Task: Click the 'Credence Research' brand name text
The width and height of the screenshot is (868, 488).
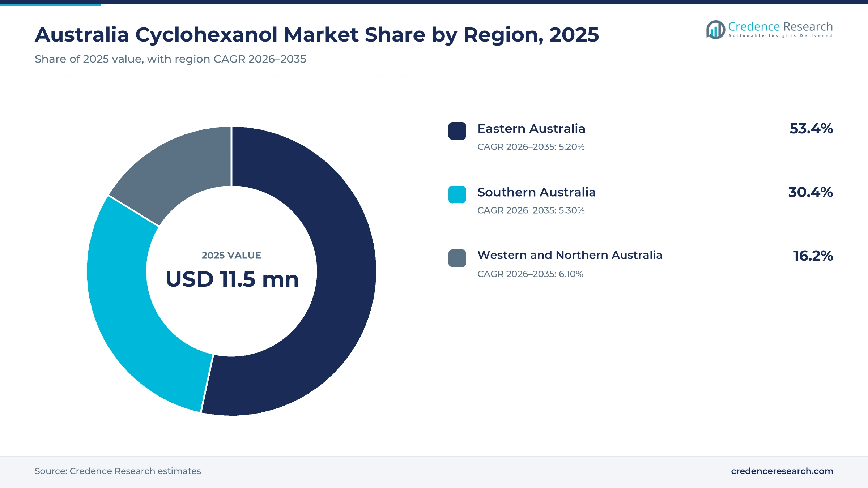Action: point(780,27)
